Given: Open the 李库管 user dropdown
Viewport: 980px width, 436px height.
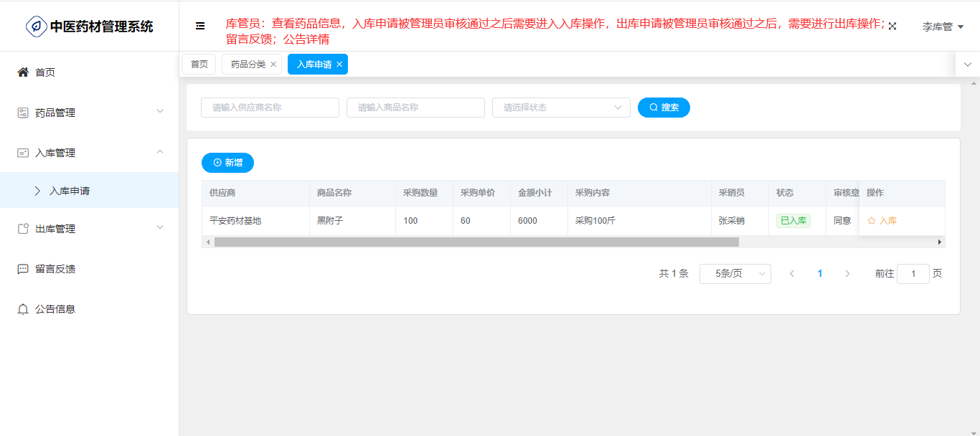Looking at the screenshot, I should tap(942, 27).
